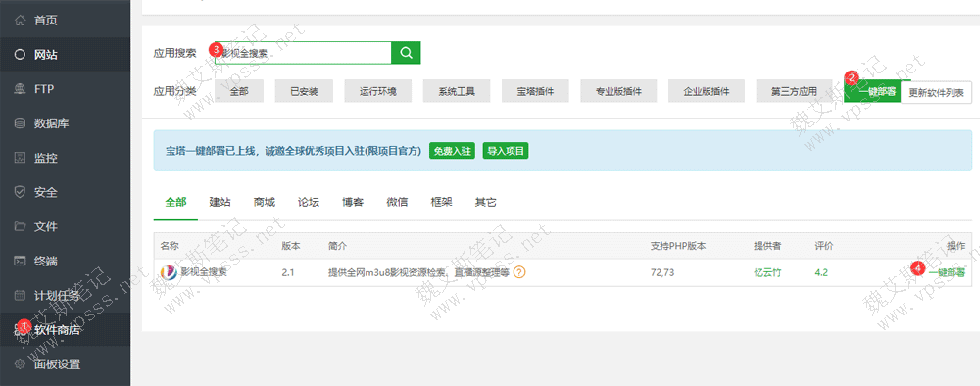Screen dimensions: 980x386
Task: Switch to the 微信 tab
Action: point(398,202)
